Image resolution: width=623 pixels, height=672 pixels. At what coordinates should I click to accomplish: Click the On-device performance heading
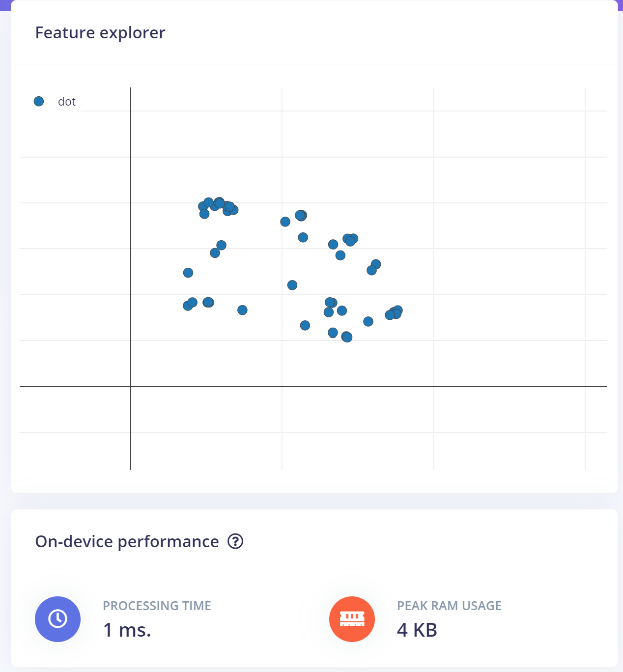127,541
